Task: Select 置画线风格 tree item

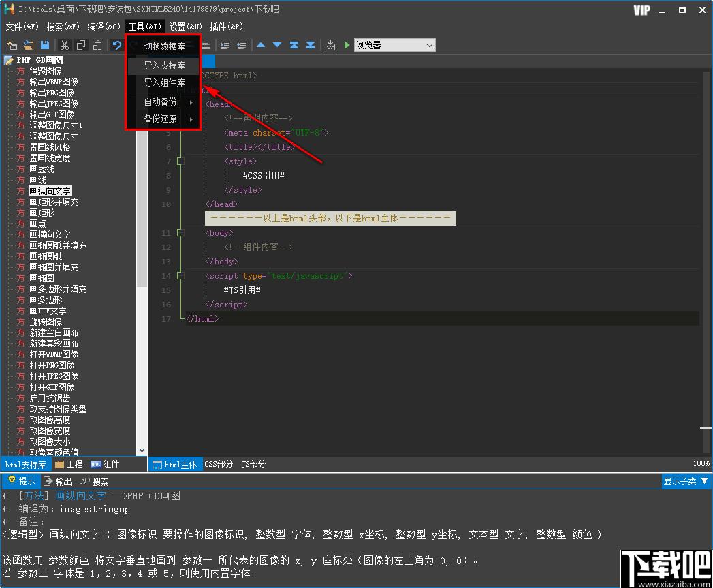Action: tap(50, 147)
